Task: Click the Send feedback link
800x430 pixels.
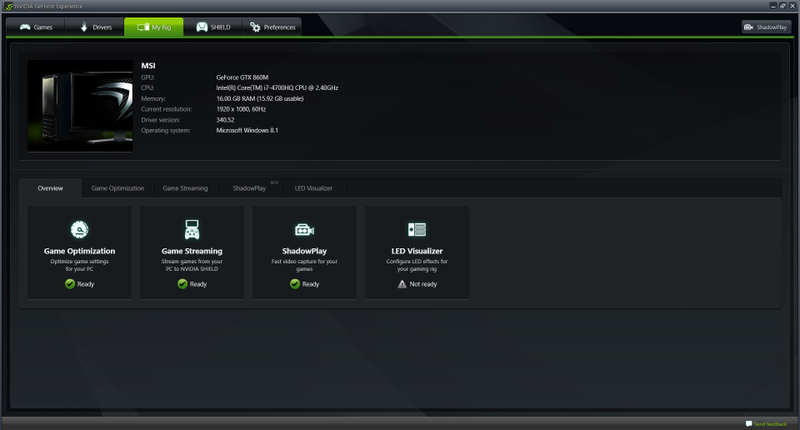Action: pos(770,424)
